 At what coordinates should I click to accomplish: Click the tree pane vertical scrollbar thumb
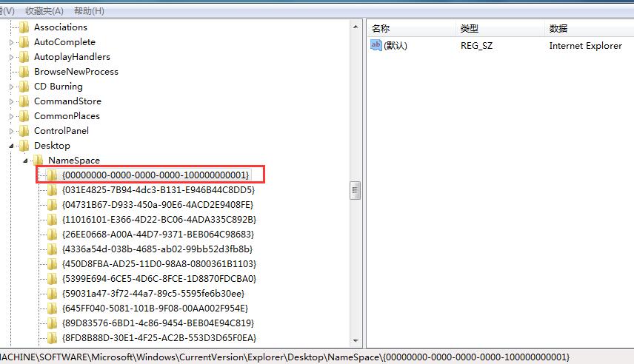[356, 190]
